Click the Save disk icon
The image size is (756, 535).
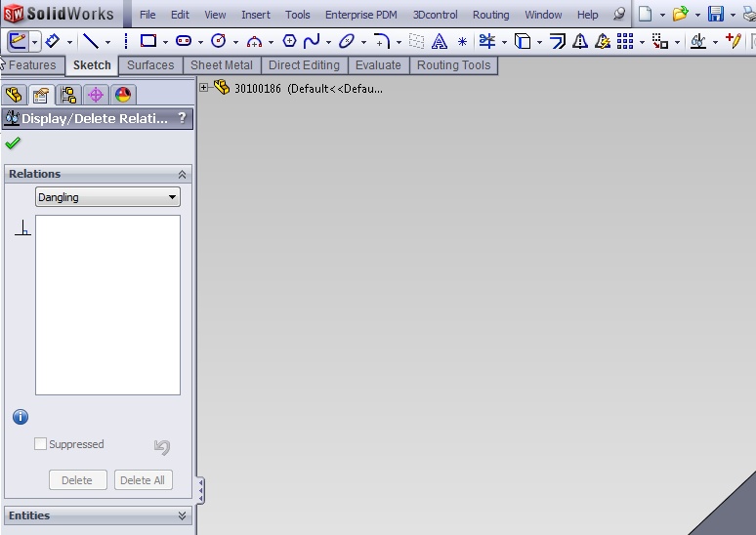(716, 14)
